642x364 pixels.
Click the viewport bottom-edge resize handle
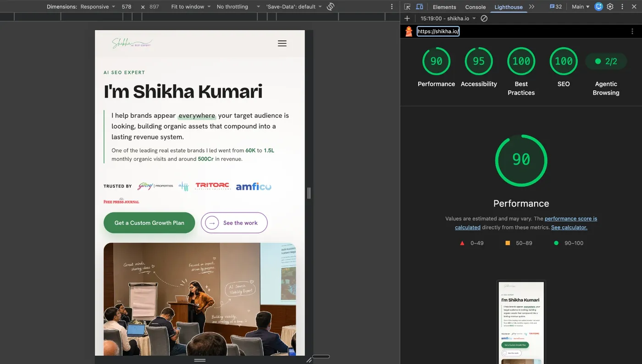[x=199, y=360]
